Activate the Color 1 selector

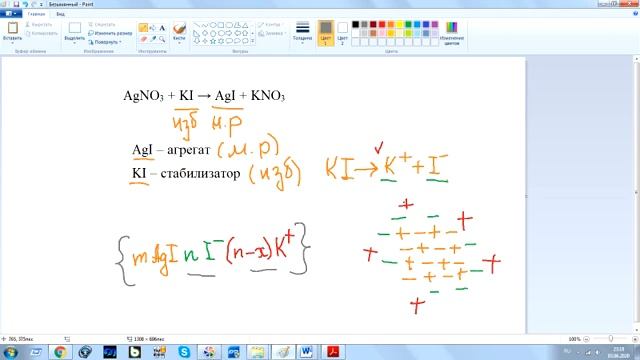tap(326, 33)
